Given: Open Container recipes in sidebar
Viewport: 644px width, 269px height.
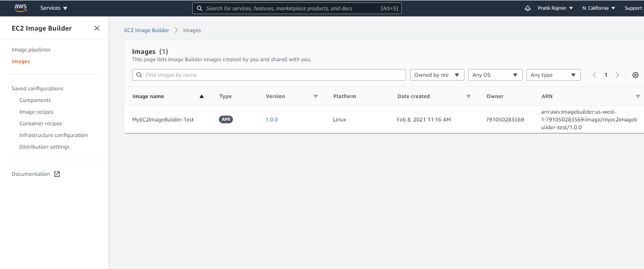Looking at the screenshot, I should coord(41,123).
